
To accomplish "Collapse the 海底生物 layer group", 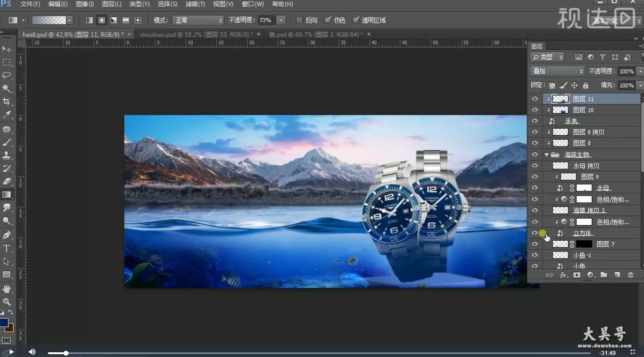I will (546, 154).
